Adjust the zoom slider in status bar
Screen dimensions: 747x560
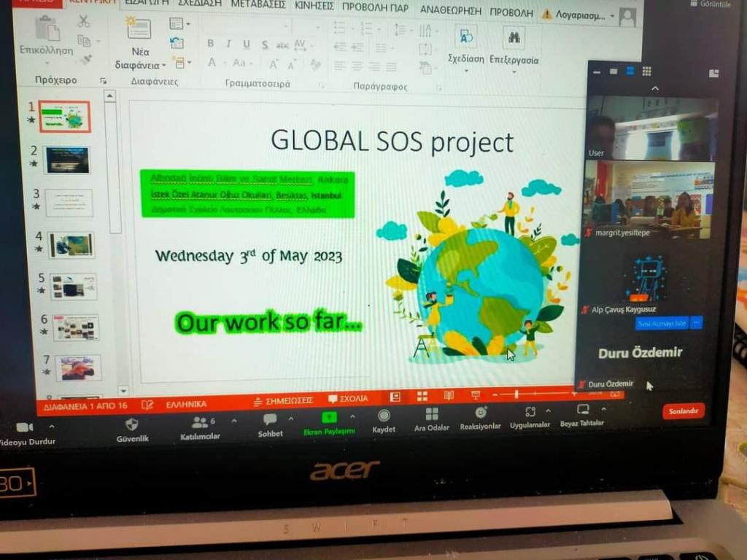[x=516, y=394]
